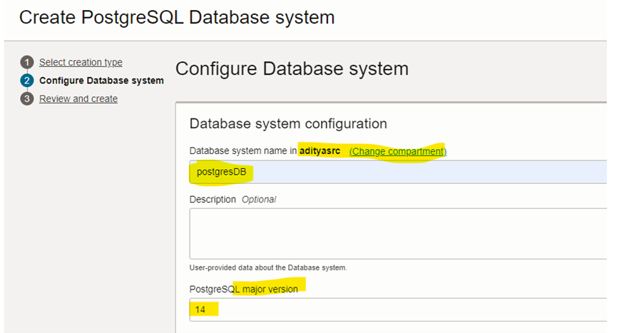Click inside the Description text area

point(397,233)
